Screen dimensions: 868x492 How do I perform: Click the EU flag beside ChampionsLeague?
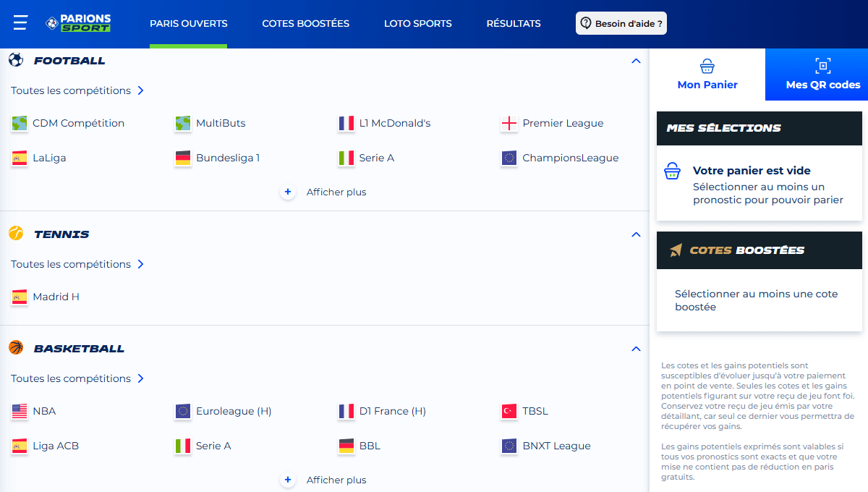tap(509, 158)
